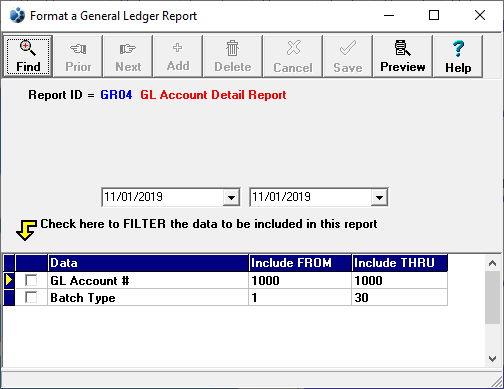Advance with the Next hand icon
This screenshot has width=504, height=389.
(x=128, y=56)
